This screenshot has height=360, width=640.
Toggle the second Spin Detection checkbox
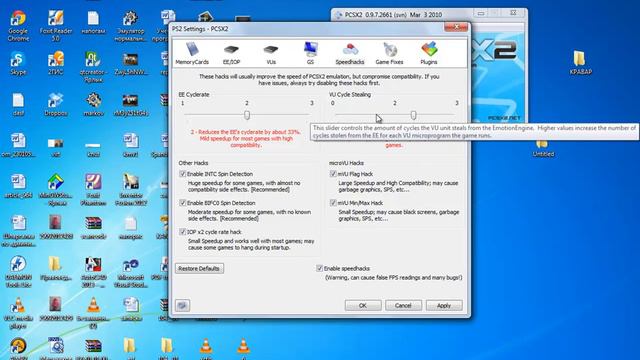click(182, 203)
